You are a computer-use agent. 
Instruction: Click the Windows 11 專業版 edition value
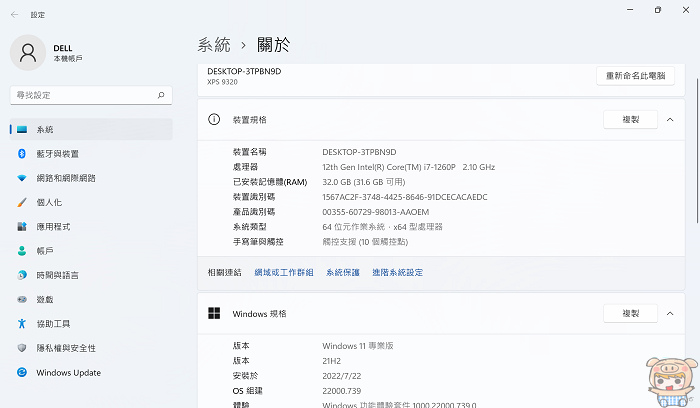[358, 346]
